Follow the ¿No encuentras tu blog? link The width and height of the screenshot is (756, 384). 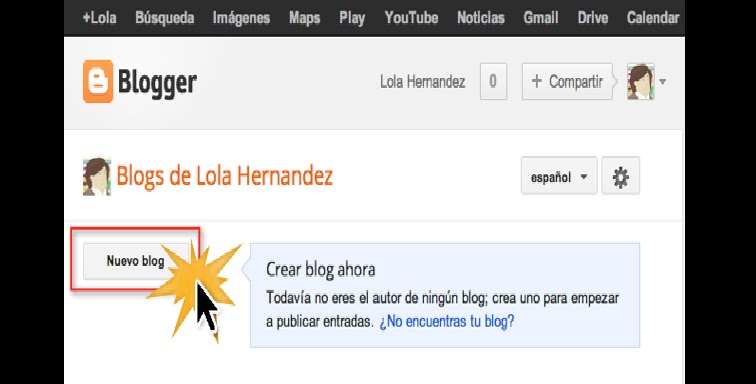click(x=447, y=321)
